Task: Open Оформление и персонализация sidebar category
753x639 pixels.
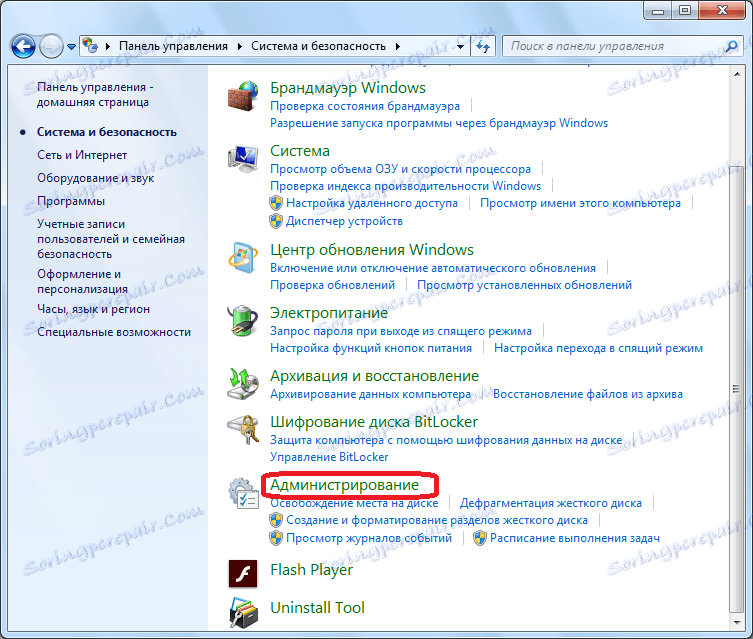Action: point(83,281)
